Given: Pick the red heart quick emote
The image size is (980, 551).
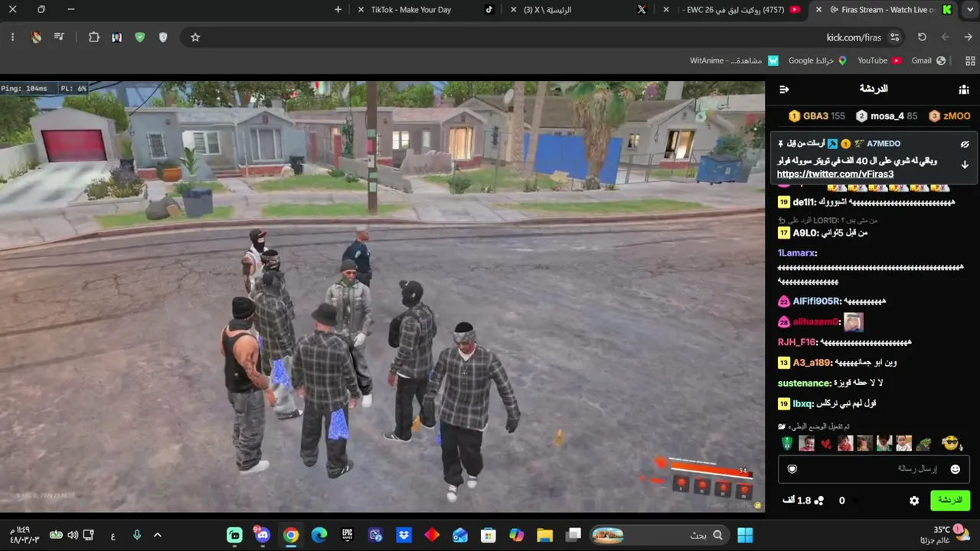Looking at the screenshot, I should (x=825, y=444).
